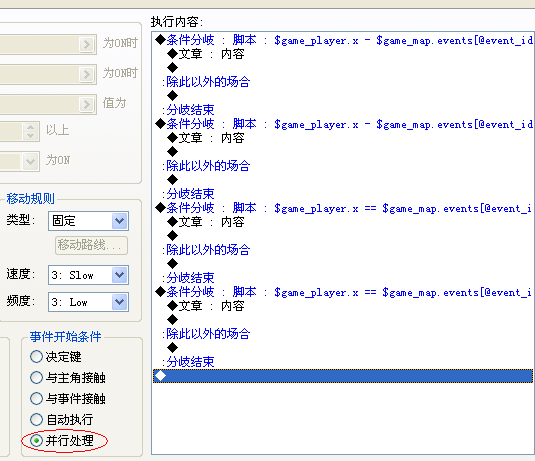Click the variable name field beside 值为
This screenshot has width=535, height=461.
[x=39, y=104]
